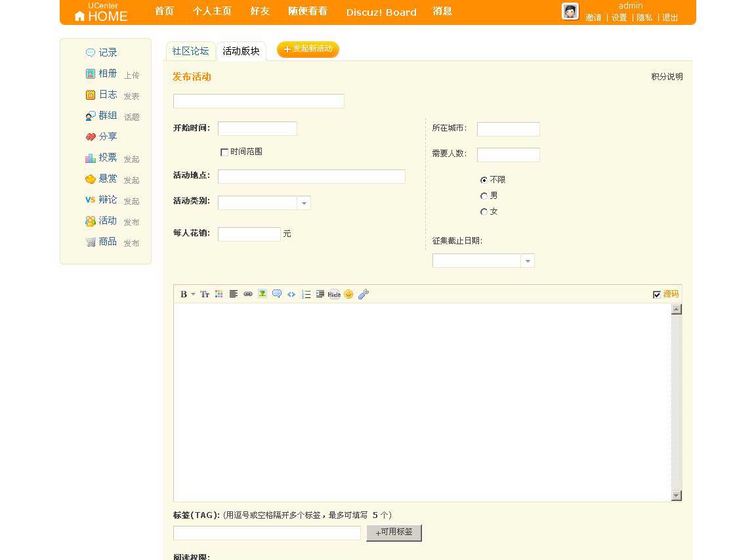Click the 活动地点 input field
The width and height of the screenshot is (733, 560).
coord(311,177)
